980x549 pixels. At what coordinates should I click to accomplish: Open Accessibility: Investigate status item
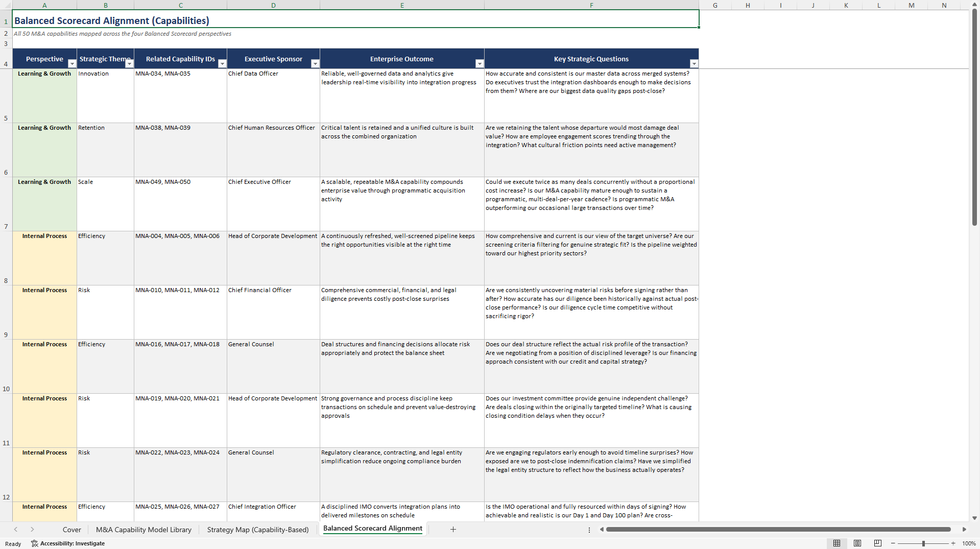[x=68, y=543]
